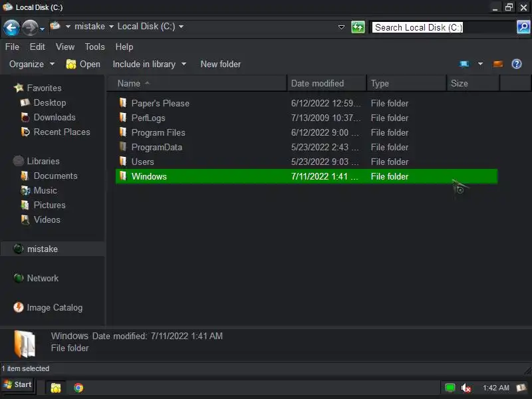532x399 pixels.
Task: Launch Chrome from the taskbar
Action: [x=78, y=388]
